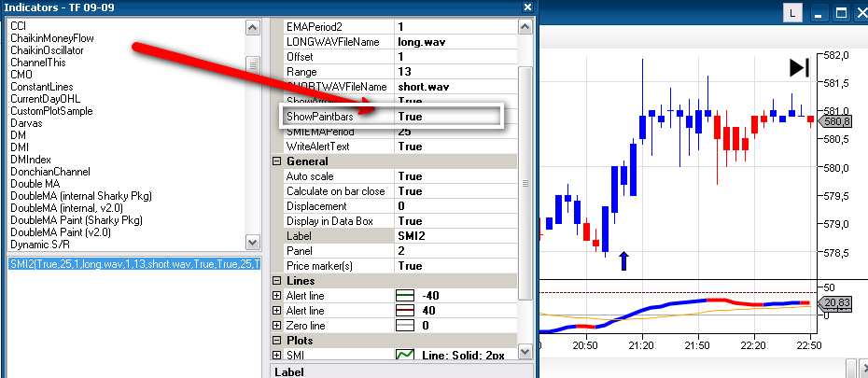Click 580,8 price marker on chart
This screenshot has width=868, height=378.
pos(835,121)
